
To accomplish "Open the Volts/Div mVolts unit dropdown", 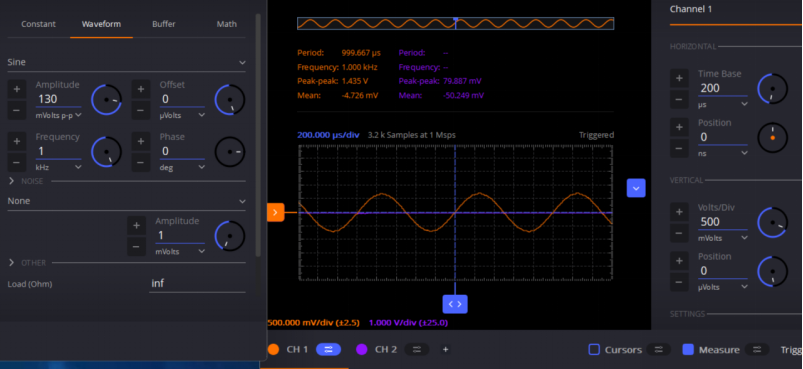I will [723, 238].
